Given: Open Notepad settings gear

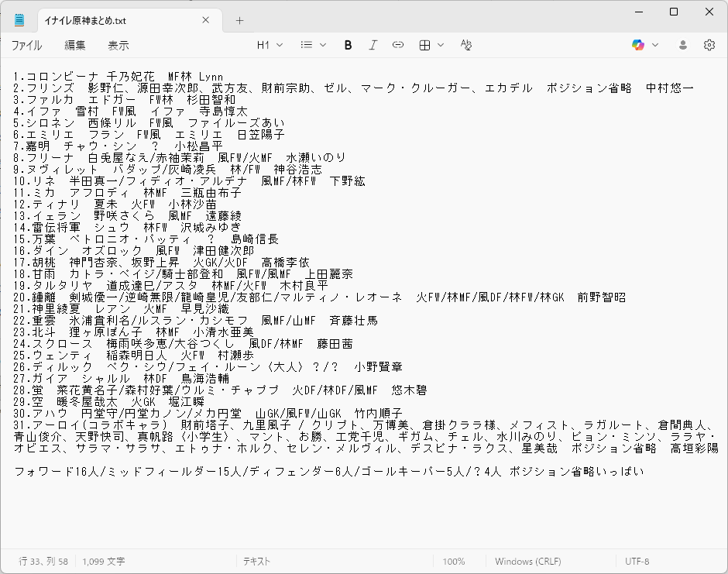Looking at the screenshot, I should coord(709,45).
